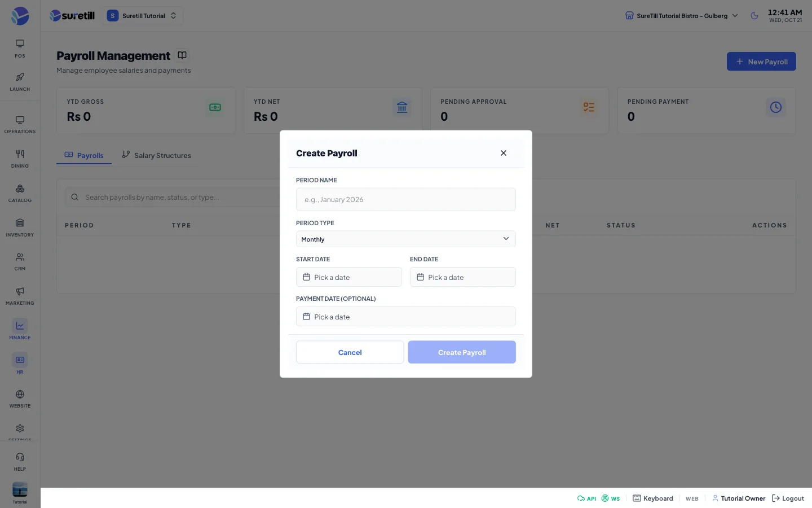Switch to the Salary Structures tab
812x508 pixels.
click(157, 155)
